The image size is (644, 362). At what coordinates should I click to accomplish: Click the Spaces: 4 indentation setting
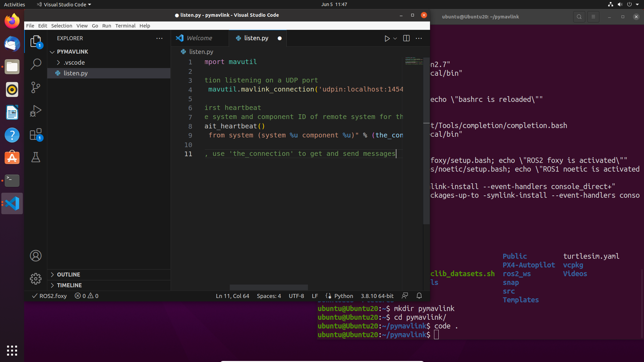pos(269,296)
